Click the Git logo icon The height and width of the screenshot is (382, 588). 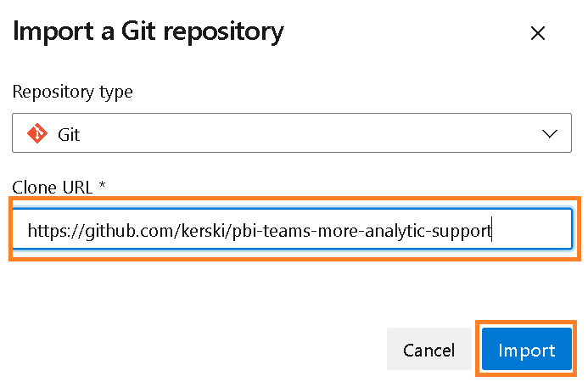37,134
